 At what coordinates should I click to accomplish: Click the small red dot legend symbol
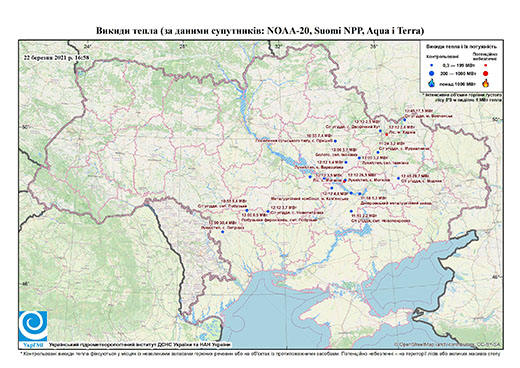486,66
